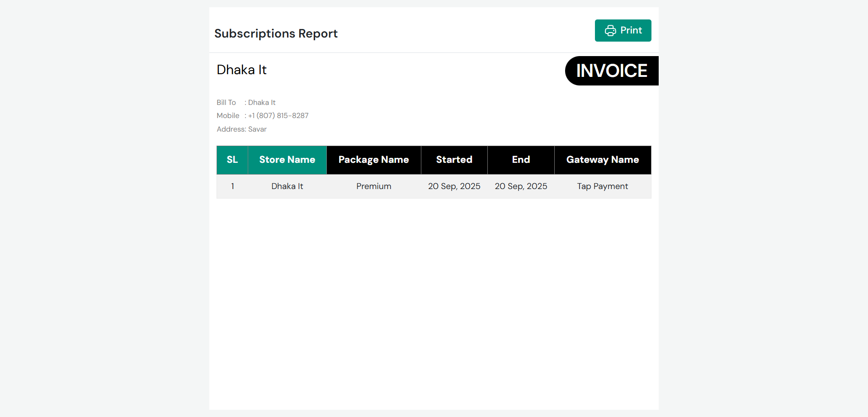Select the Package Name column header
The height and width of the screenshot is (417, 868).
pos(373,160)
